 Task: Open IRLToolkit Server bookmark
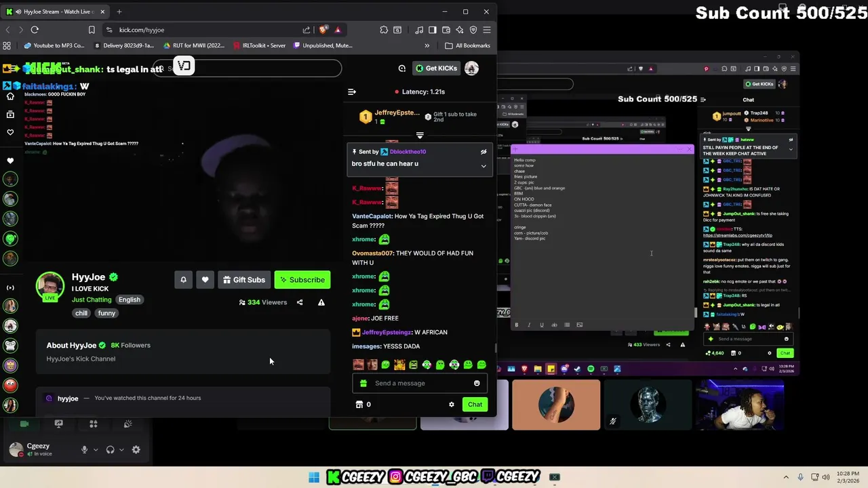(x=259, y=45)
